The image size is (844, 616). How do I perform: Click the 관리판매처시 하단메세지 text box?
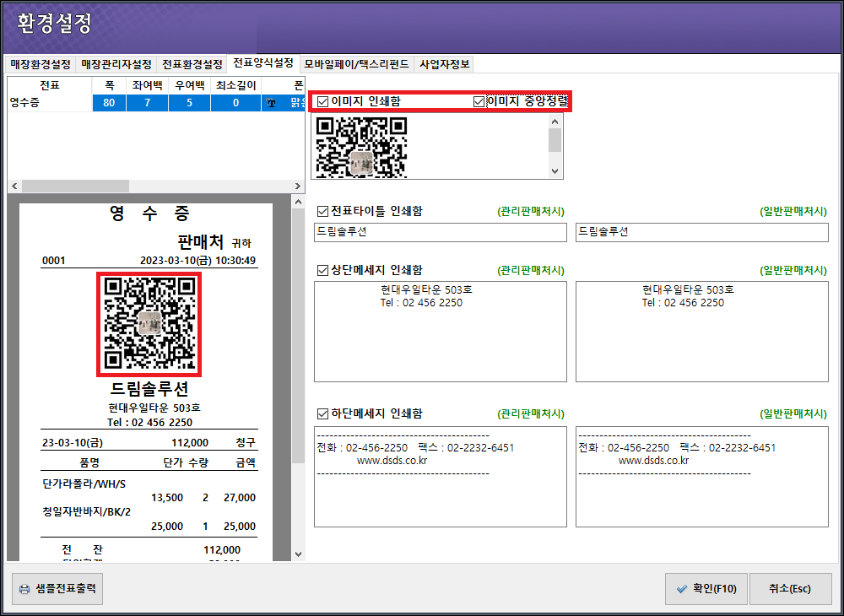click(x=441, y=477)
